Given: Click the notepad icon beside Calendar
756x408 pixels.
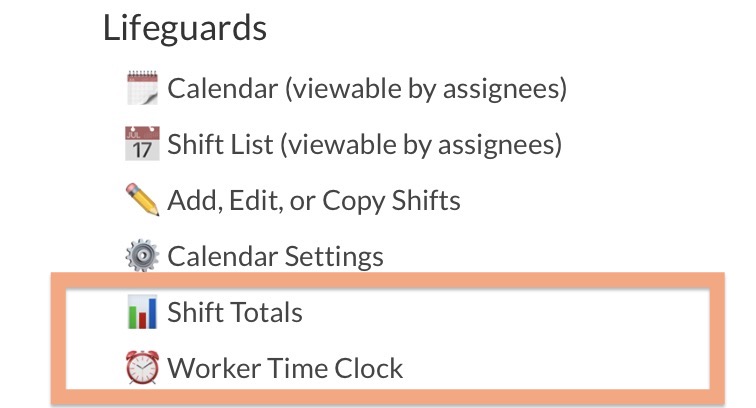Looking at the screenshot, I should point(144,88).
